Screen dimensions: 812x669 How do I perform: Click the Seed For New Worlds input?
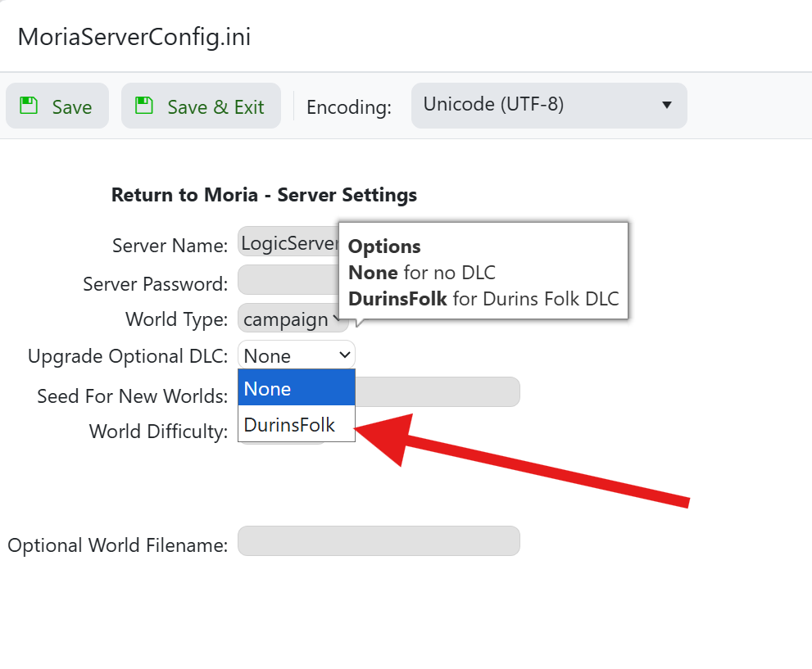click(x=438, y=392)
